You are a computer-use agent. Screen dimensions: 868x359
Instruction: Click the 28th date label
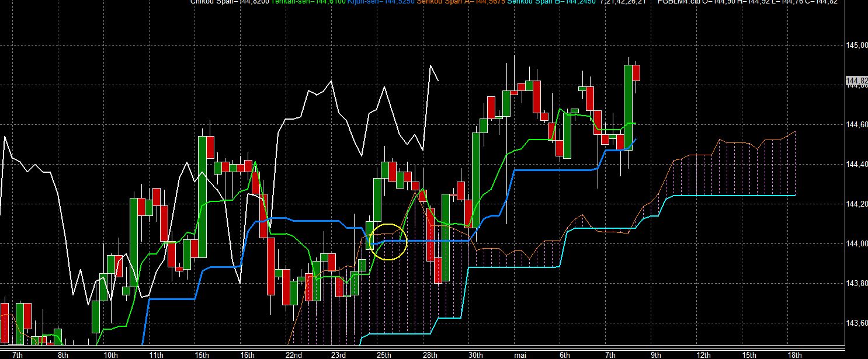[430, 355]
